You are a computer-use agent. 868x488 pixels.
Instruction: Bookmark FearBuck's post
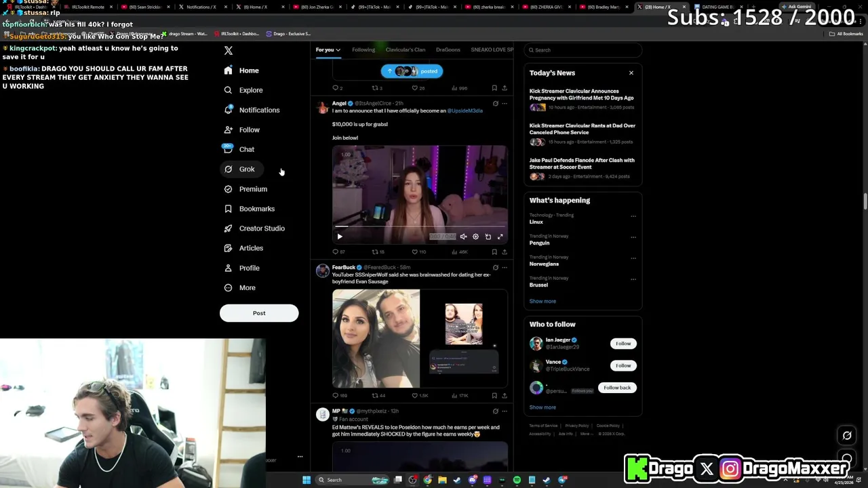494,395
